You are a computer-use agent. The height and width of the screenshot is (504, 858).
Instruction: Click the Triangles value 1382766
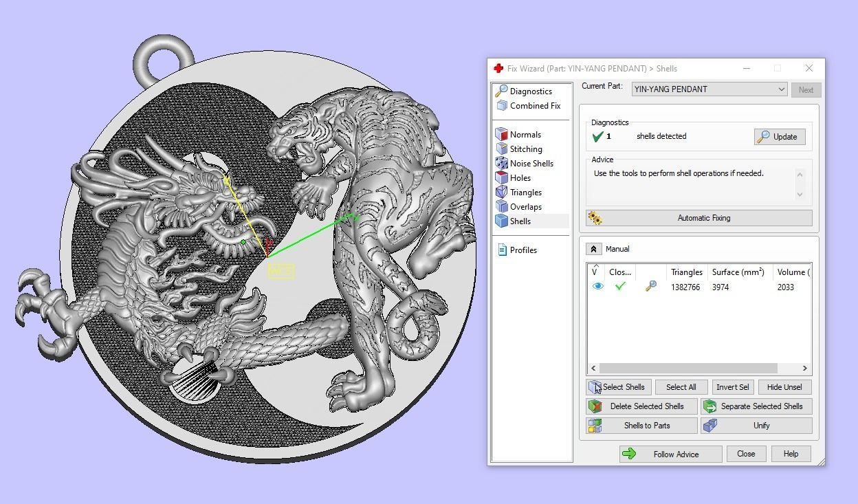click(685, 287)
